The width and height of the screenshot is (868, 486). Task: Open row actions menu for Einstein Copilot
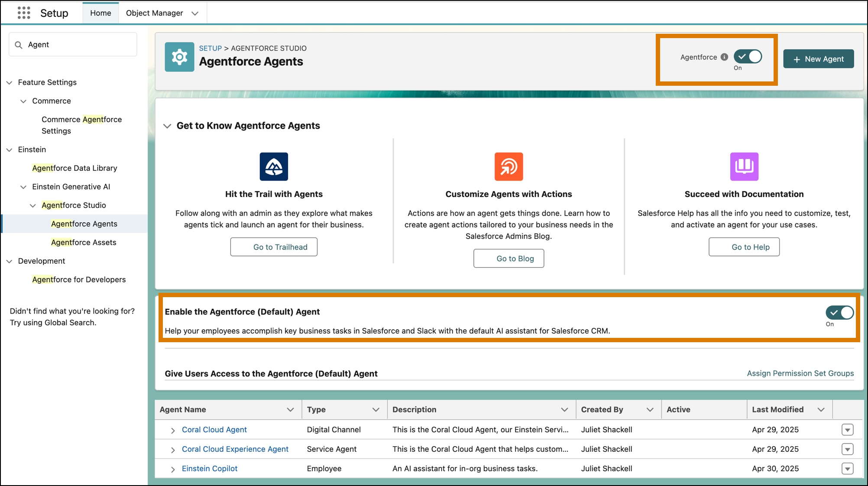pos(847,469)
